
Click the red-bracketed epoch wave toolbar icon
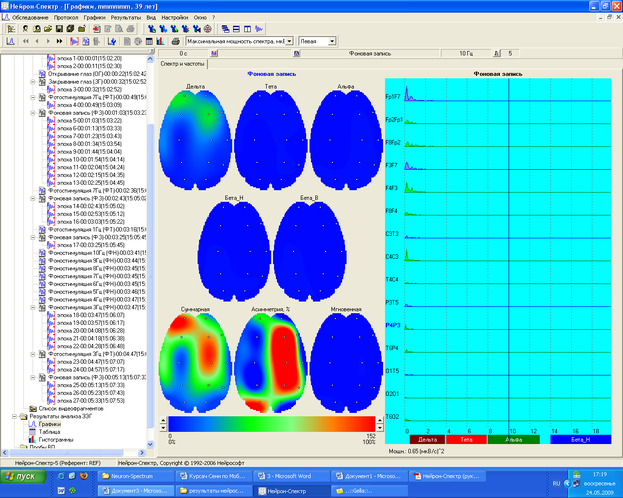click(x=74, y=41)
